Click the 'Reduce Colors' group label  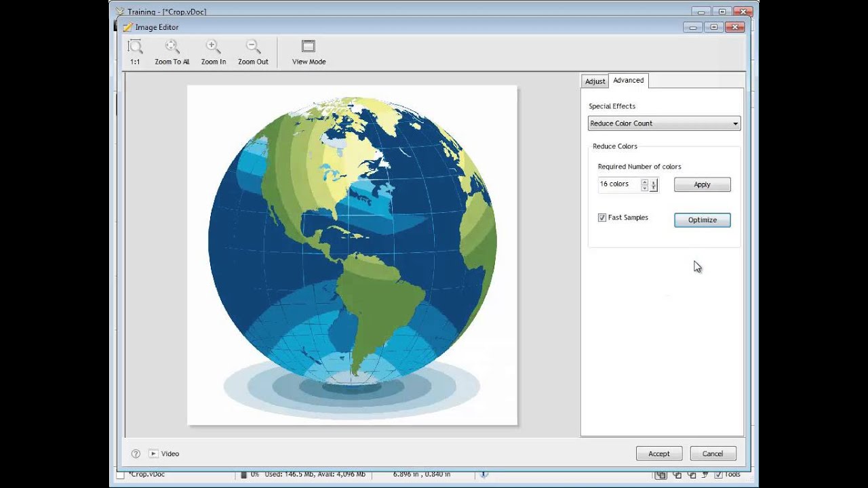(x=615, y=146)
